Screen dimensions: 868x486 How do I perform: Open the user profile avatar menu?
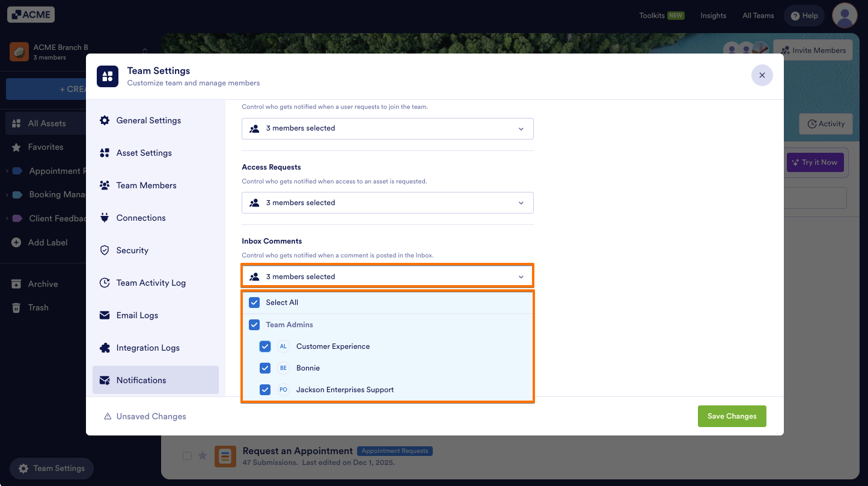click(x=845, y=16)
